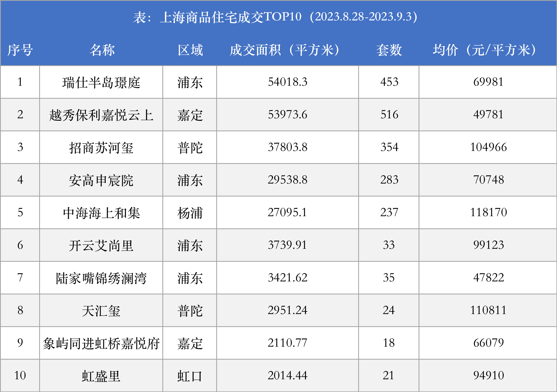Select unit count 18
This screenshot has height=392, width=557.
[x=389, y=343]
